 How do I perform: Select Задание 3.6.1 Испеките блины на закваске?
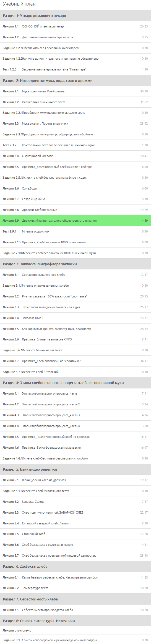pyautogui.click(x=75, y=350)
